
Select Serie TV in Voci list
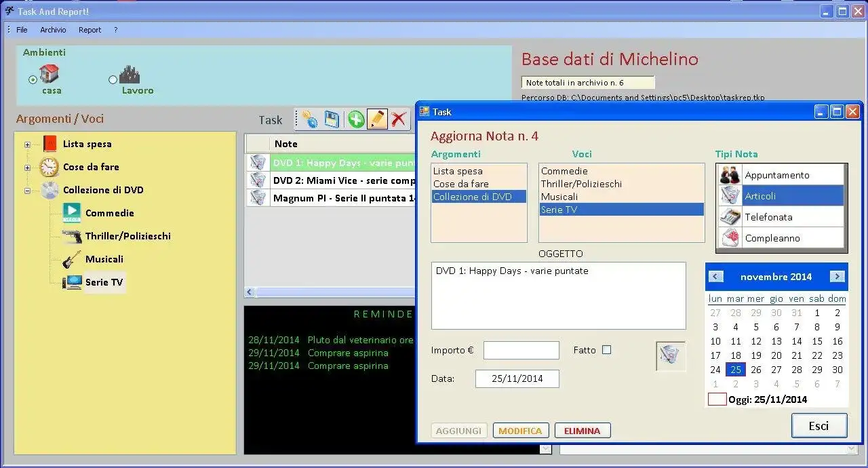[x=622, y=210]
